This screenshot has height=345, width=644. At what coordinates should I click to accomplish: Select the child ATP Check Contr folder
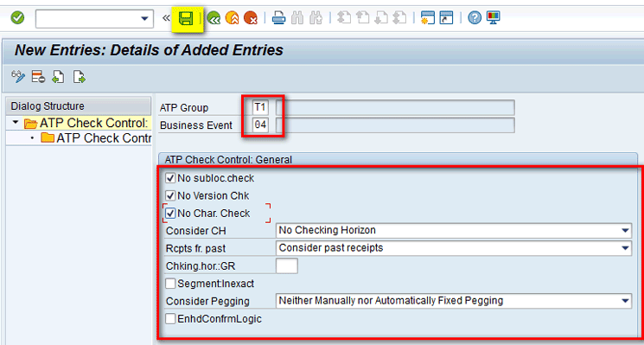pyautogui.click(x=48, y=137)
